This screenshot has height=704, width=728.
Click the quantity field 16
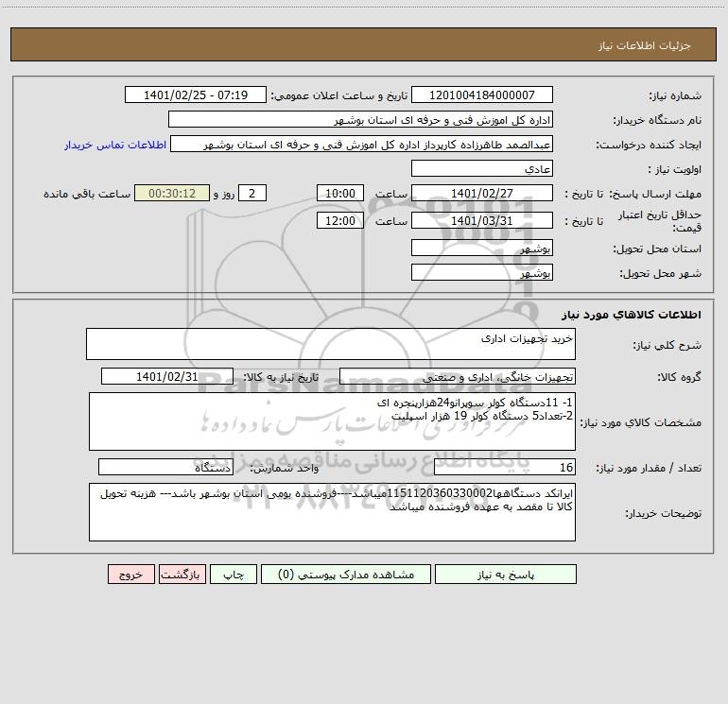pyautogui.click(x=505, y=467)
